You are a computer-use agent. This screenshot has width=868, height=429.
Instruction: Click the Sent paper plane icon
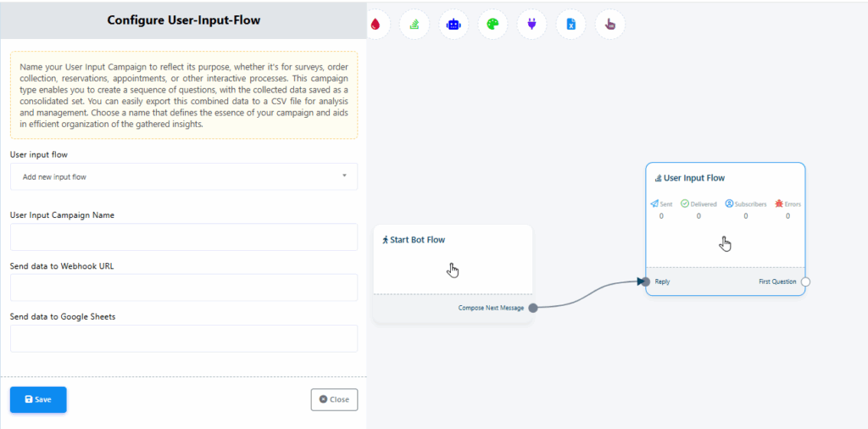654,204
